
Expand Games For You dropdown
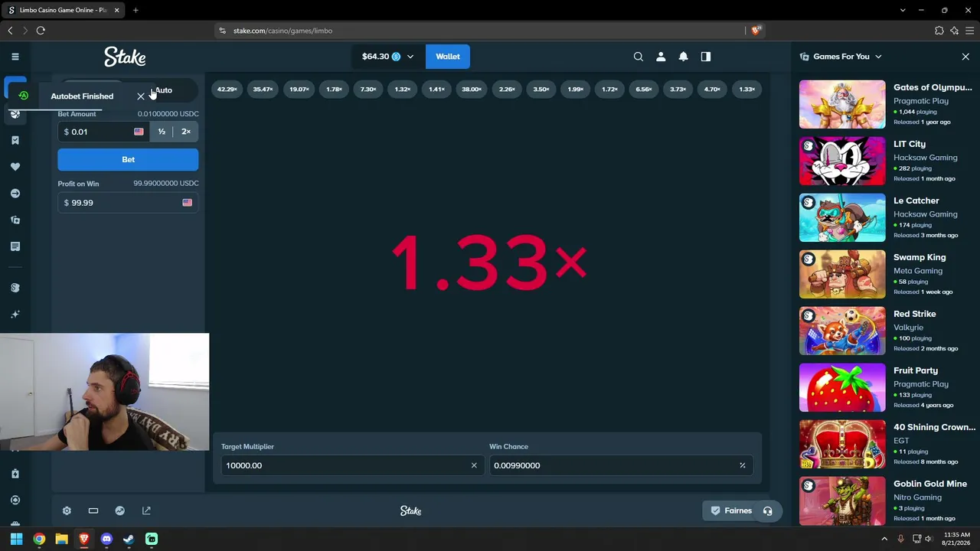(x=878, y=57)
